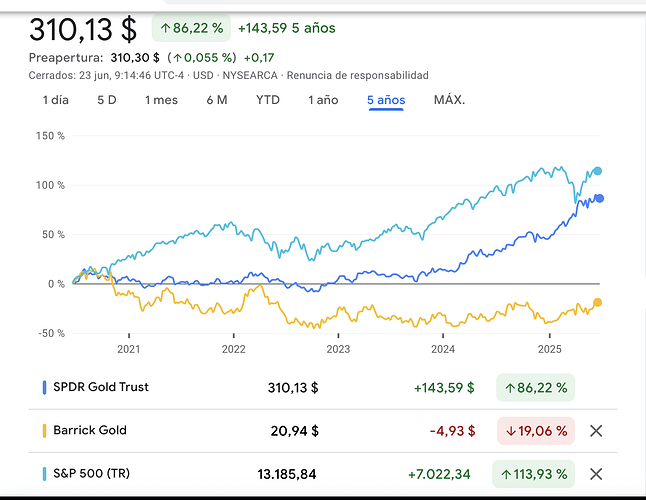The image size is (646, 500).
Task: Click the SPDR Gold Trust row name
Action: 101,387
